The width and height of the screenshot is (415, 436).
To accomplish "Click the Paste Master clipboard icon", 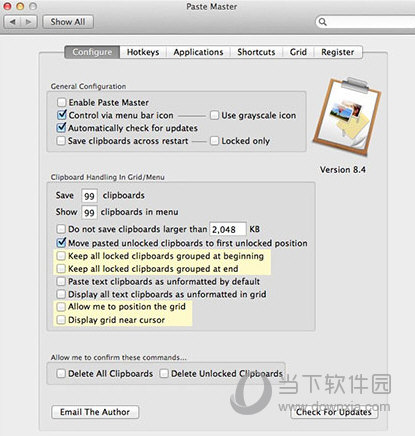I will (x=347, y=117).
